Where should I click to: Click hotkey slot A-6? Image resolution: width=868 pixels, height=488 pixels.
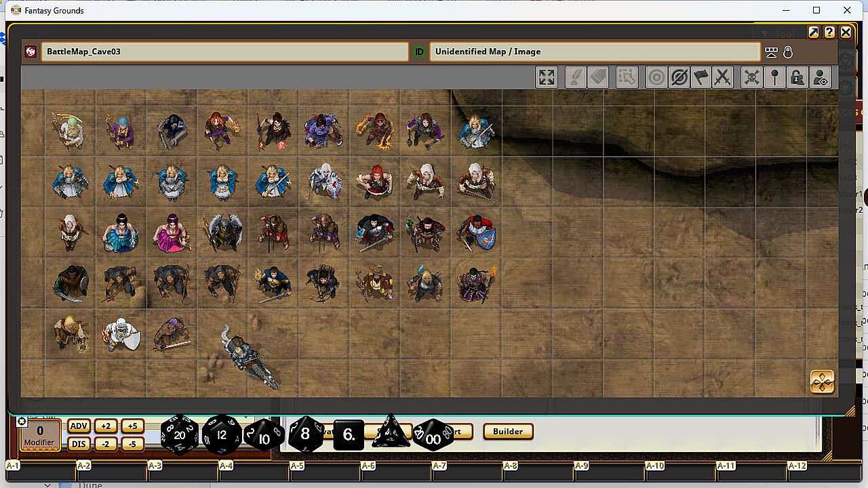[396, 470]
